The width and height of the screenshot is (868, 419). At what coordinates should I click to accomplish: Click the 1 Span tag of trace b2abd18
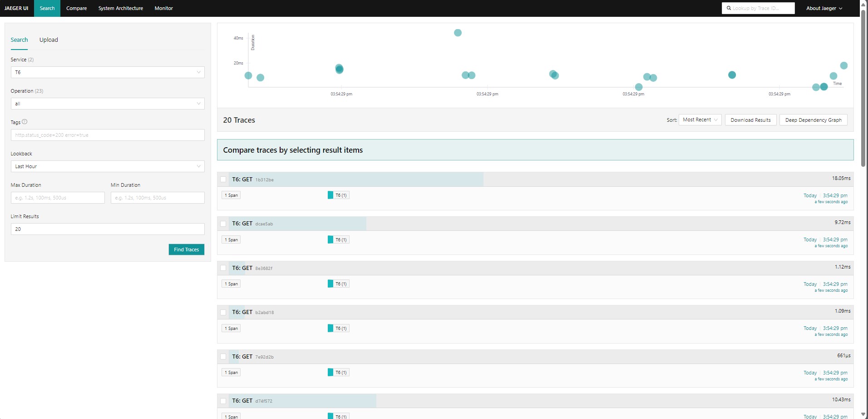point(231,329)
